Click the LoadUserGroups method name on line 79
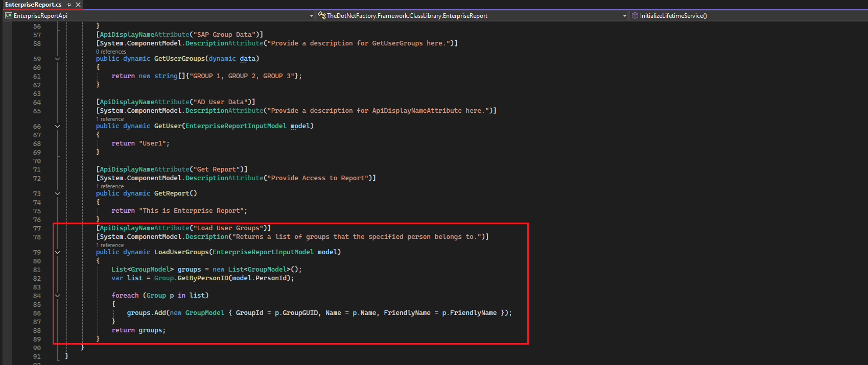The height and width of the screenshot is (365, 868). (x=181, y=252)
